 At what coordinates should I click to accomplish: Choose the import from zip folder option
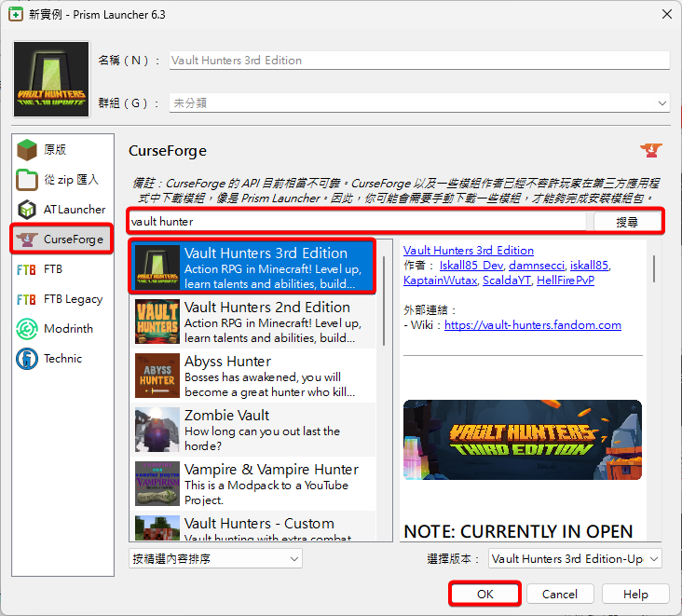(x=62, y=180)
